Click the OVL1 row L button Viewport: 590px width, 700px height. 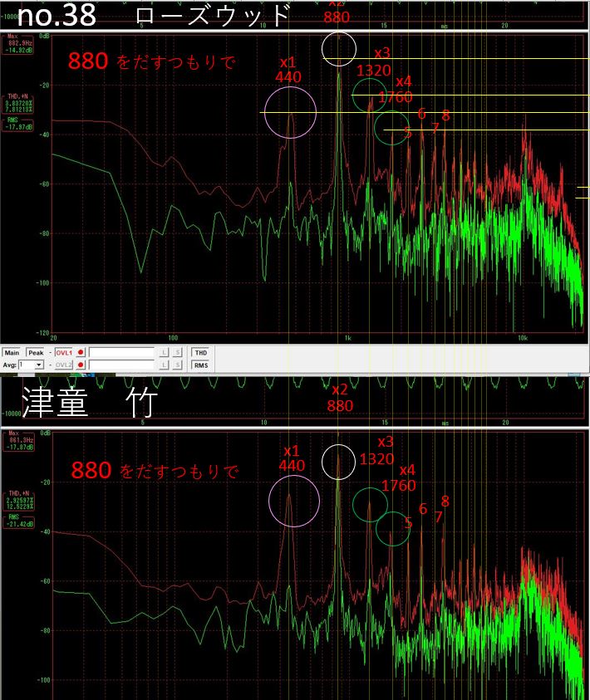tap(164, 352)
